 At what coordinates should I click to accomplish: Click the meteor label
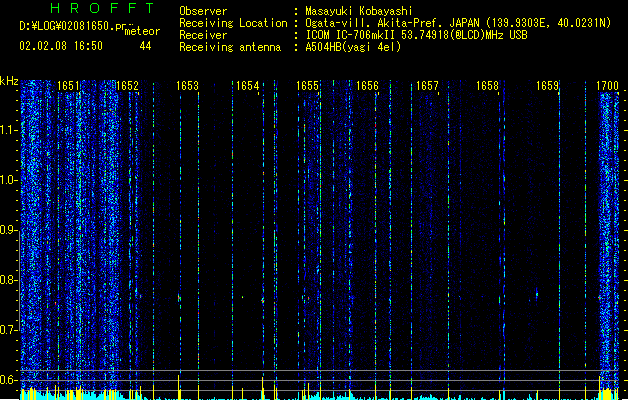tap(142, 31)
